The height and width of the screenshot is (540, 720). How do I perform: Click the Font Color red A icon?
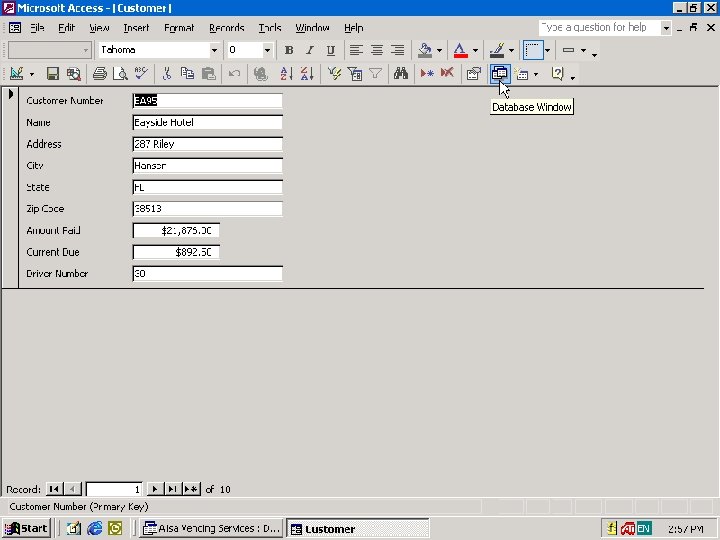pyautogui.click(x=461, y=50)
